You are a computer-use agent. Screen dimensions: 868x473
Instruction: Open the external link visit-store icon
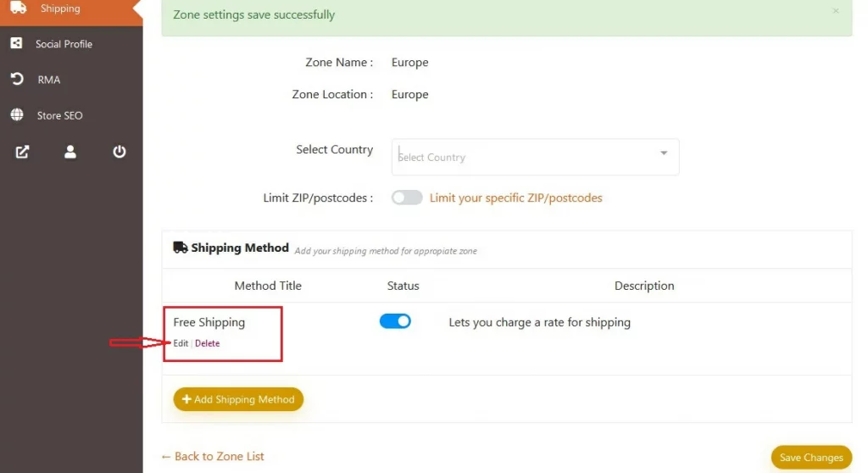22,152
